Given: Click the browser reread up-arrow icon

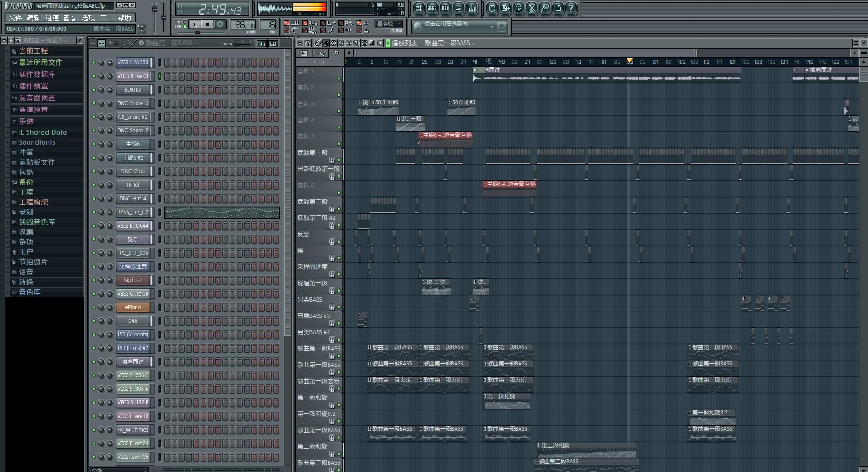Looking at the screenshot, I should coord(10,40).
